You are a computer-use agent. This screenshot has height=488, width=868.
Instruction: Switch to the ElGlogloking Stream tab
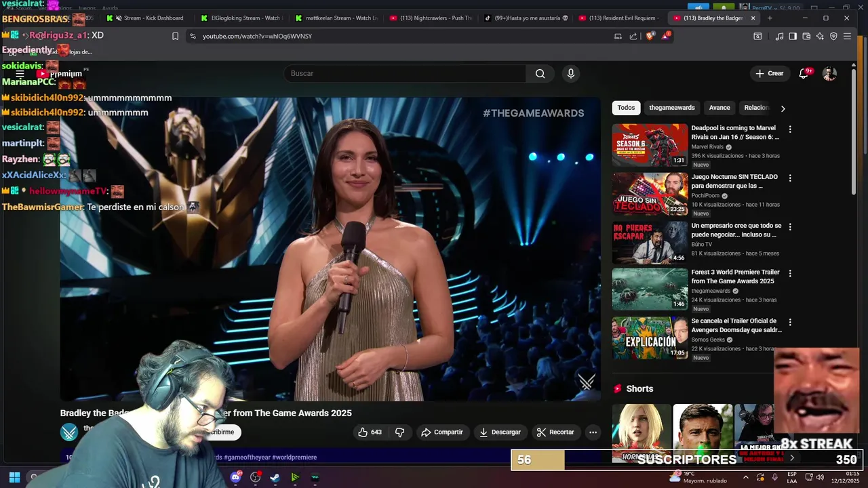click(243, 18)
